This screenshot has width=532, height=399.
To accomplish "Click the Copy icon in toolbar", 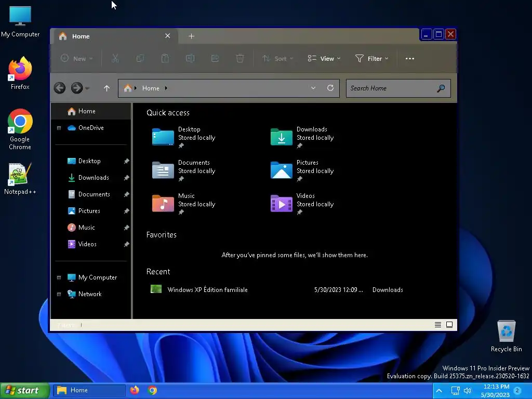I will [x=140, y=58].
